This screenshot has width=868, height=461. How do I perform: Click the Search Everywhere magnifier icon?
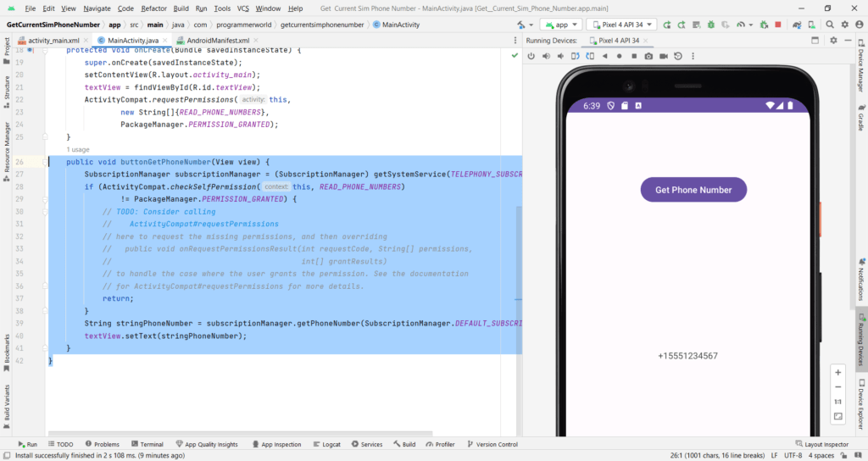coord(830,25)
